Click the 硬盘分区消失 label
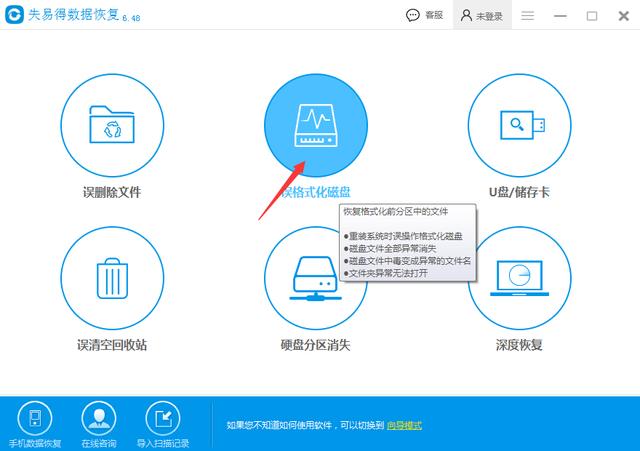The width and height of the screenshot is (640, 451). click(x=316, y=345)
